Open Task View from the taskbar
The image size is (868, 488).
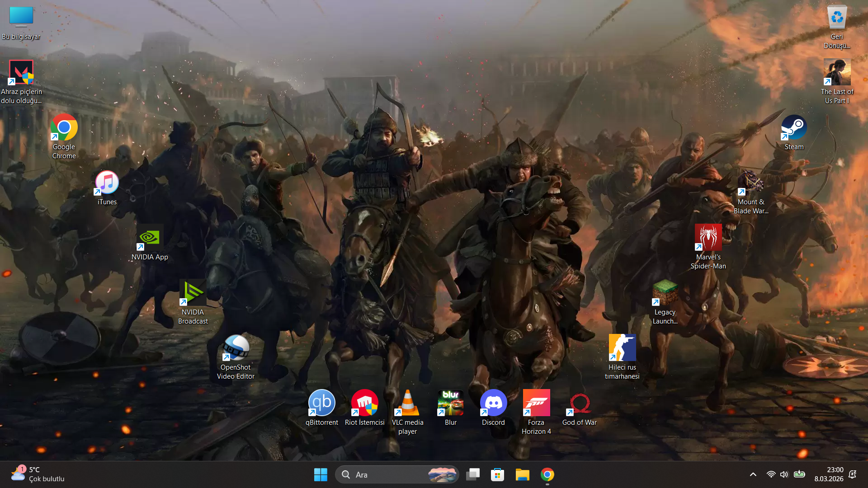click(x=473, y=474)
